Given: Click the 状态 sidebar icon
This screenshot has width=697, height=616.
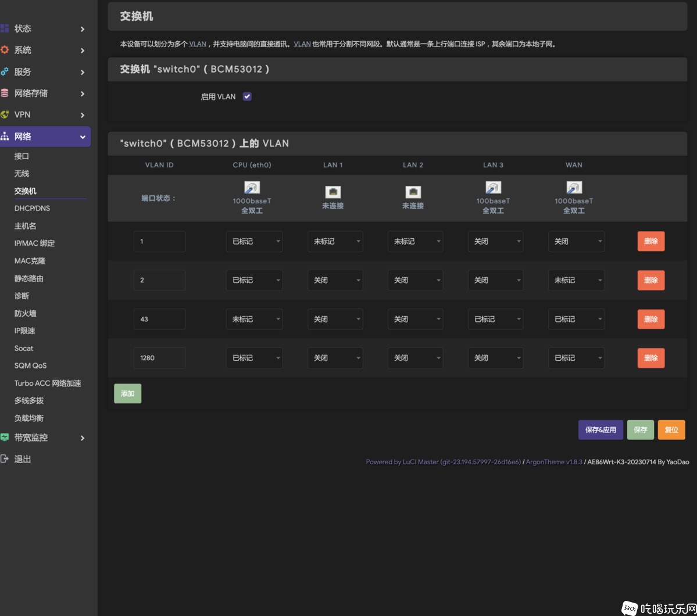Looking at the screenshot, I should point(5,28).
